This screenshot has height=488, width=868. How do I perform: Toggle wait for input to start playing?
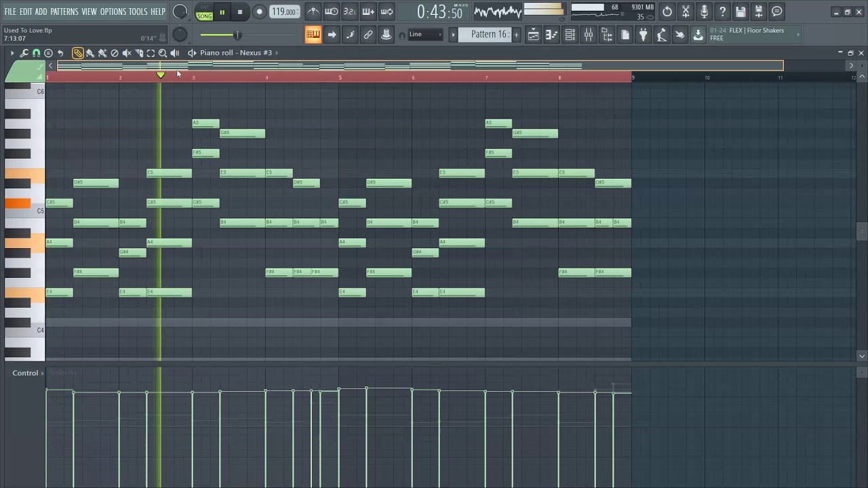(x=332, y=12)
